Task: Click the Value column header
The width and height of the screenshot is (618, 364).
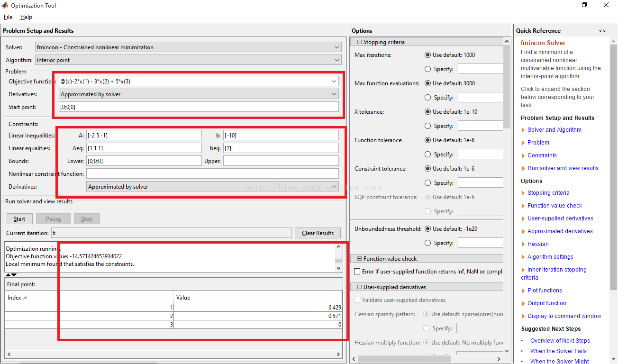Action: click(x=258, y=298)
